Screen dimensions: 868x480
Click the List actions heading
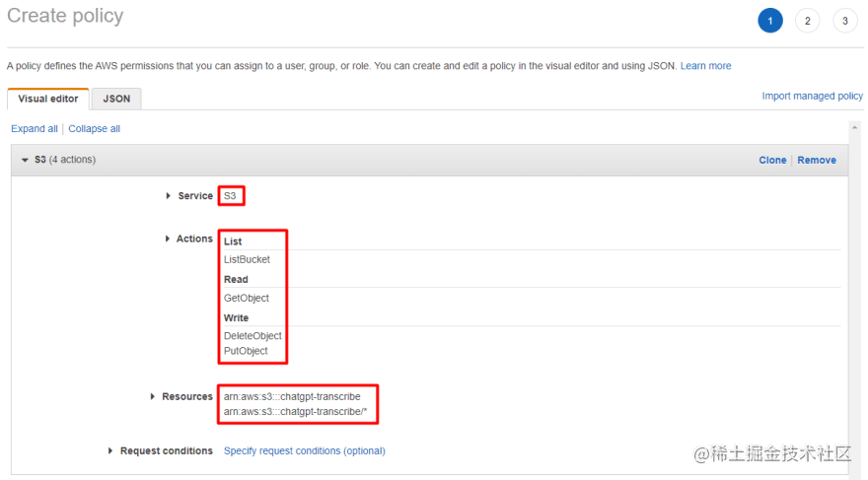pyautogui.click(x=233, y=241)
